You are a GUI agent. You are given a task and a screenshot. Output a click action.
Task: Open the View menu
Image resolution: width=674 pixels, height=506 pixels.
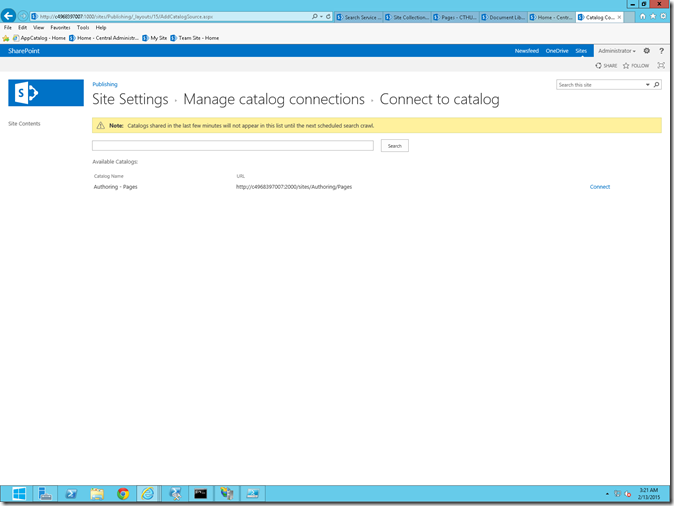[x=39, y=28]
